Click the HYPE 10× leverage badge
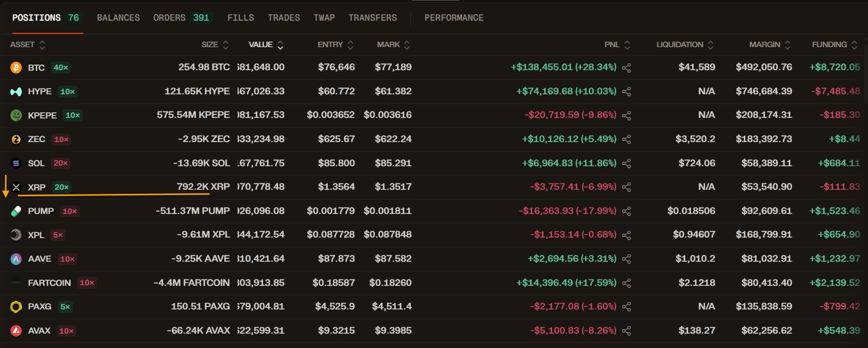 coord(68,91)
